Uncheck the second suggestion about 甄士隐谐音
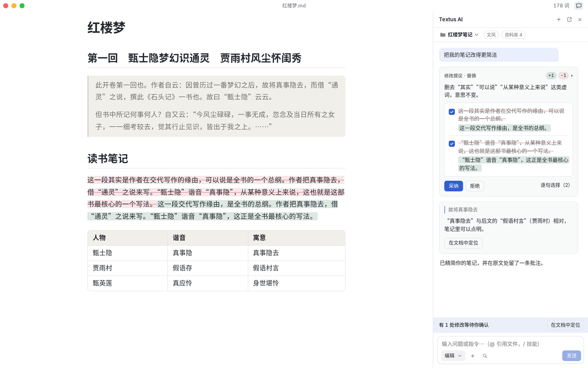This screenshot has height=368, width=588. pos(452,144)
